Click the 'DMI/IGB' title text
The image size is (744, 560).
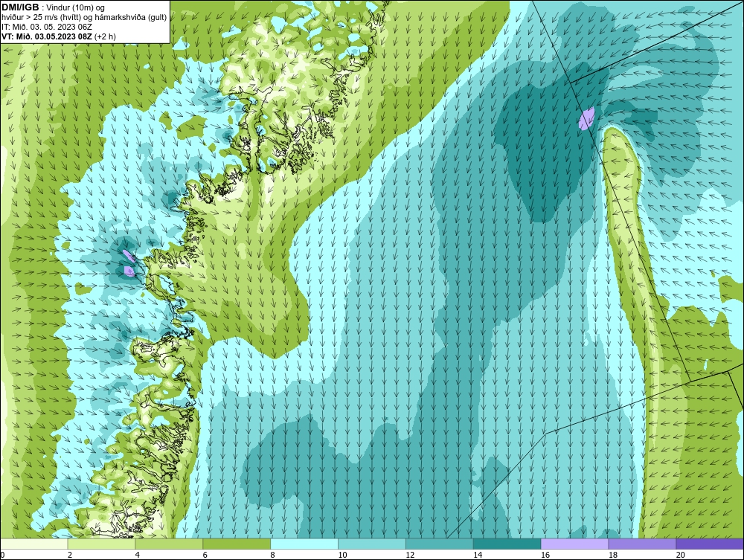tap(20, 7)
